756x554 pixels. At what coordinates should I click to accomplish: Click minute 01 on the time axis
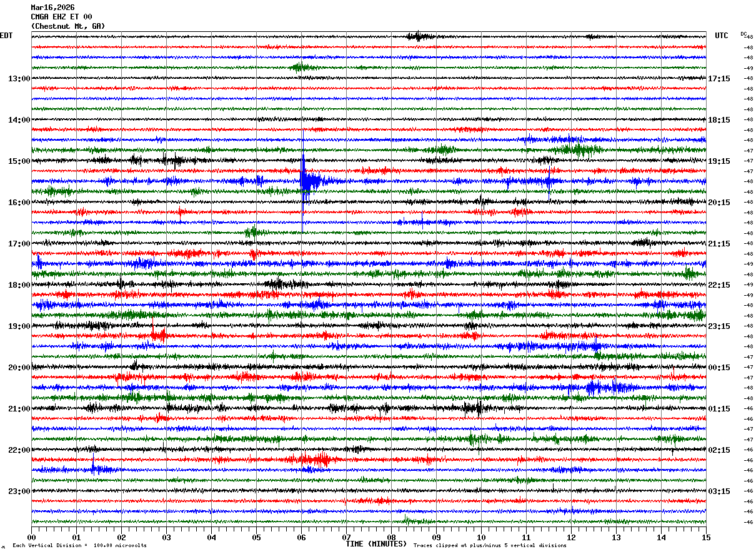point(76,537)
